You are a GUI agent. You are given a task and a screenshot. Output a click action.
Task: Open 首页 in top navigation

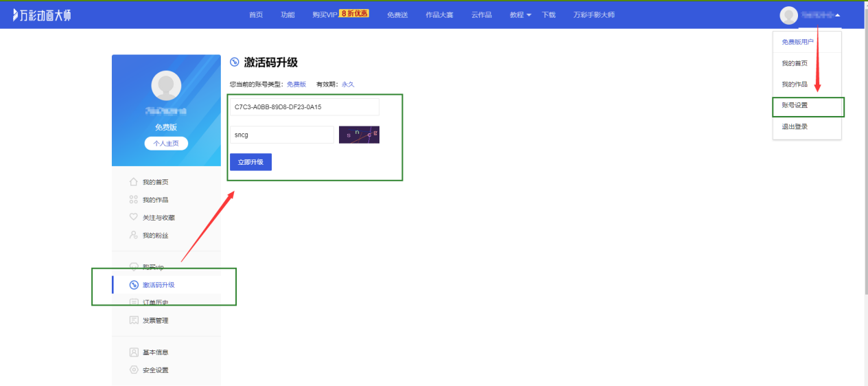[256, 15]
